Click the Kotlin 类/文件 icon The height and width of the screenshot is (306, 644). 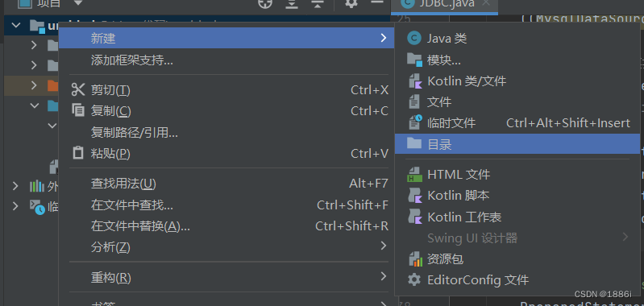(x=415, y=81)
